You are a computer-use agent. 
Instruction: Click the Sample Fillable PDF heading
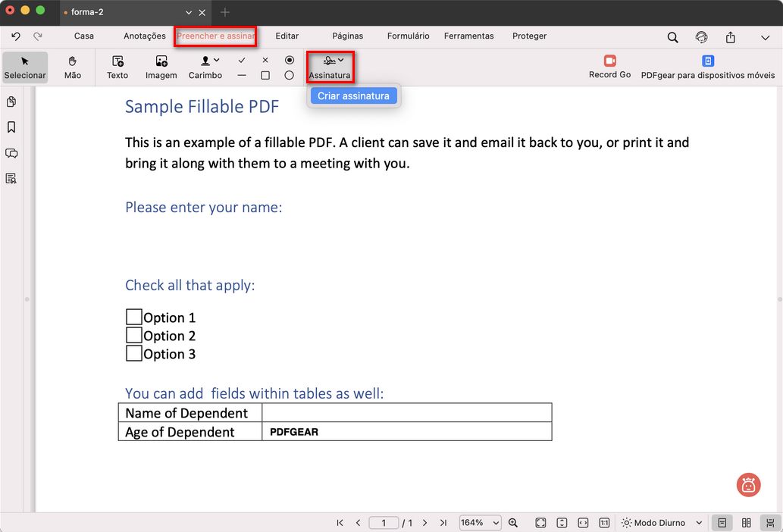[202, 106]
